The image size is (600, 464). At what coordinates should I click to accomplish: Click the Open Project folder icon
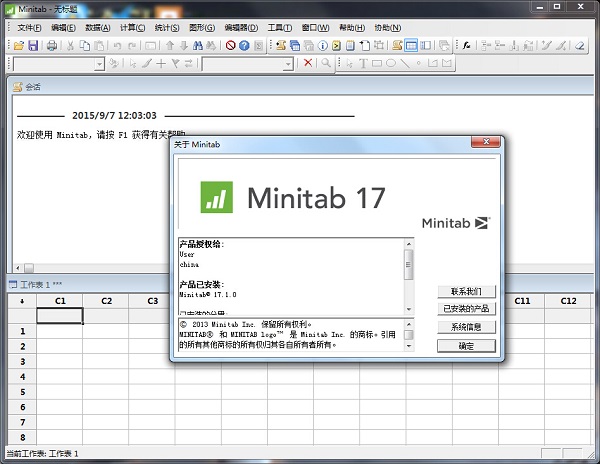click(19, 46)
